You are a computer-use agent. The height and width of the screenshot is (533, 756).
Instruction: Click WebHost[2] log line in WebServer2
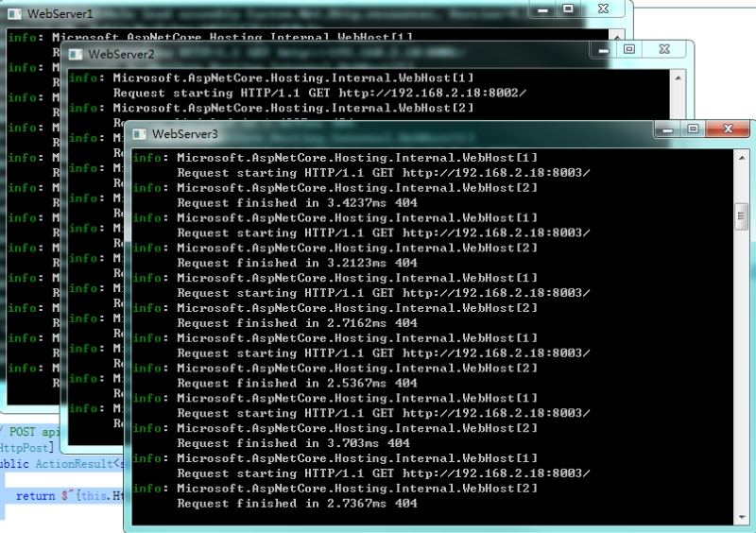click(293, 108)
